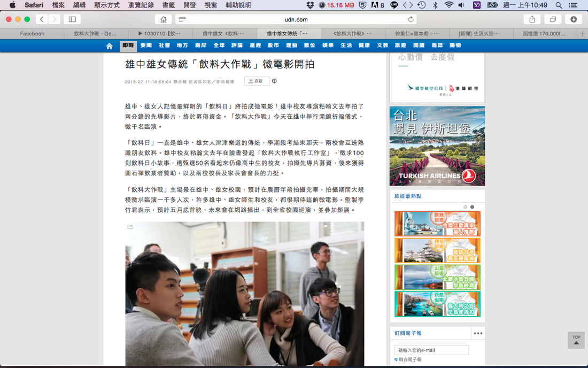This screenshot has height=368, width=588.
Task: Toggle the 聯合電子報 checkbox
Action: (x=396, y=359)
